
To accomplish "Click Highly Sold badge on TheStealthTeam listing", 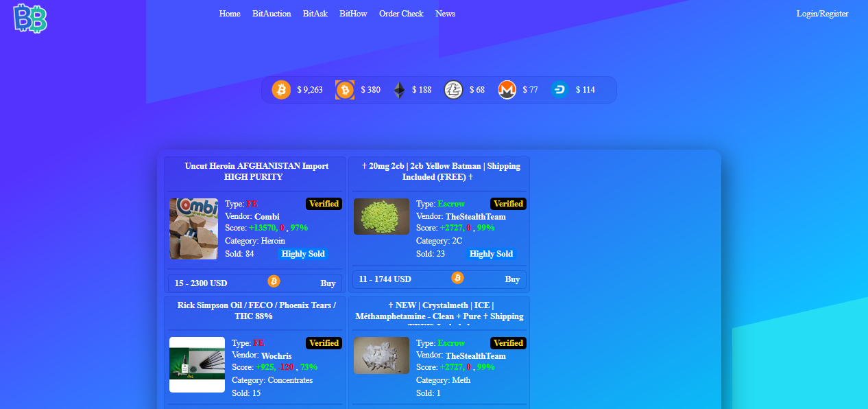I will [x=491, y=254].
